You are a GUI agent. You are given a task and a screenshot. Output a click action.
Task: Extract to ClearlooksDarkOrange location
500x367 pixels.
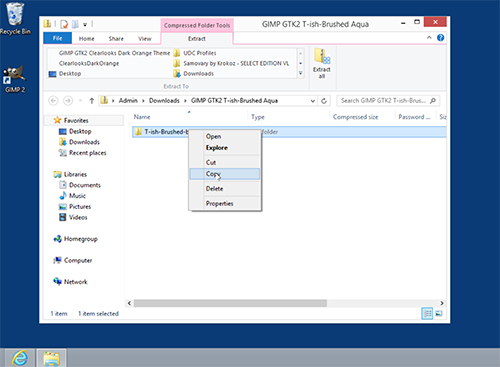[89, 63]
